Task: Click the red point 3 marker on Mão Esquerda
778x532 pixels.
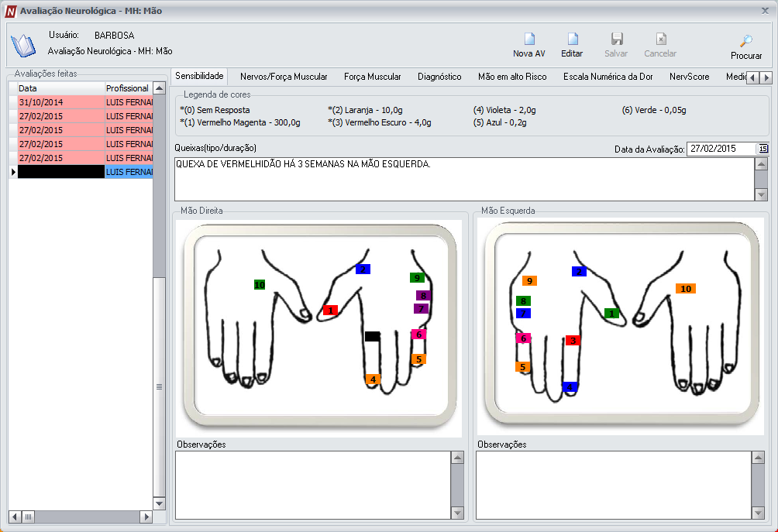Action: 573,341
